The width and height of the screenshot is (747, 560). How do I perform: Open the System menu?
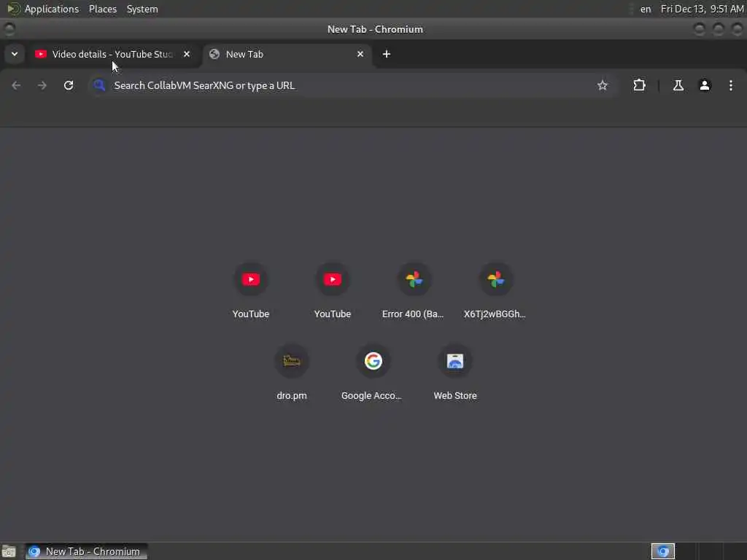142,9
